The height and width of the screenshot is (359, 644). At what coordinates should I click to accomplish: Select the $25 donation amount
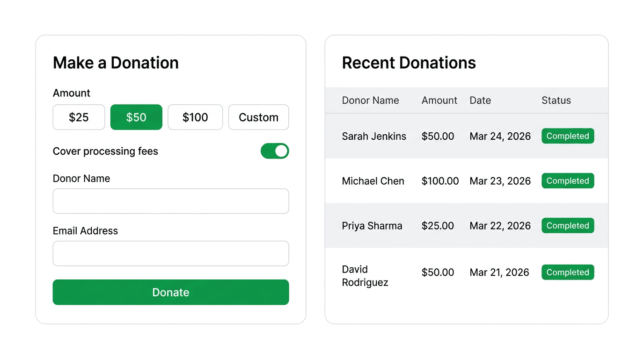pos(78,117)
